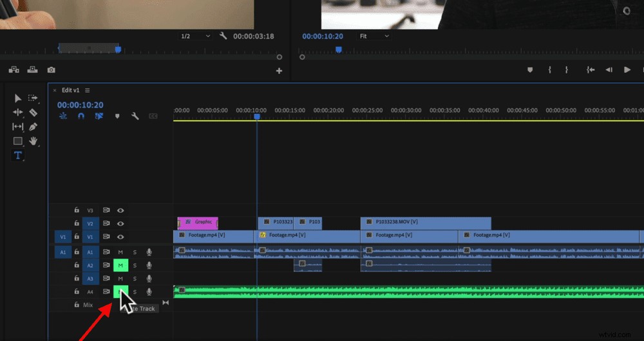
Task: Select the Ripple Edit tool
Action: pos(17,112)
